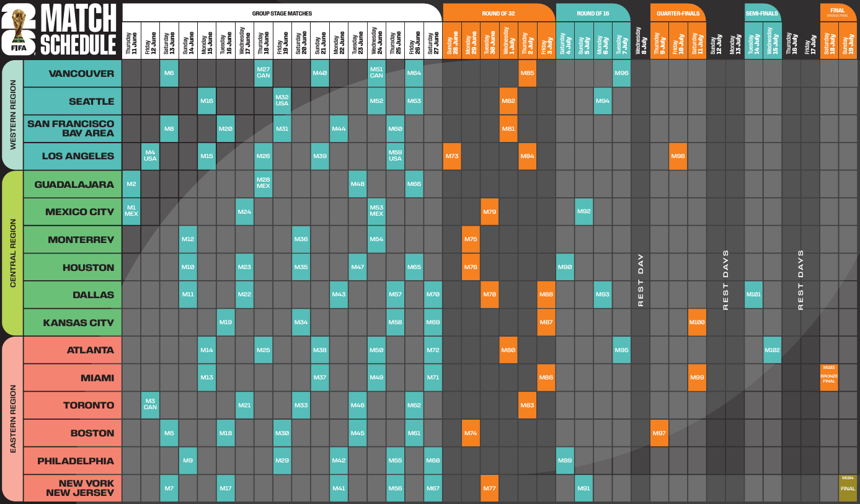The height and width of the screenshot is (504, 860).
Task: Open match M4 USA in Los Angeles
Action: click(x=150, y=156)
